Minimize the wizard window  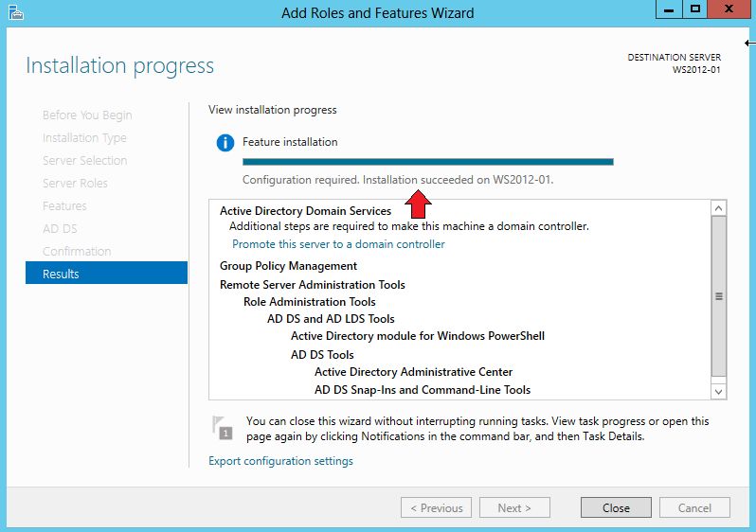tap(669, 9)
